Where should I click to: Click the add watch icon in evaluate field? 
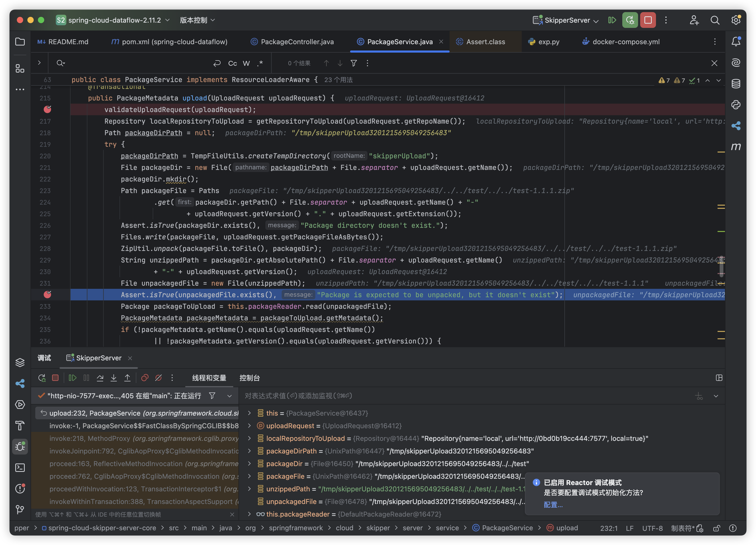pos(699,396)
